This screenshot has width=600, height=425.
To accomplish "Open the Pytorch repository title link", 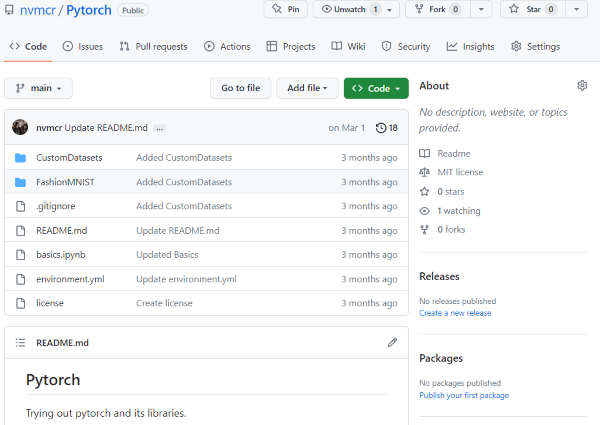I will tap(89, 10).
